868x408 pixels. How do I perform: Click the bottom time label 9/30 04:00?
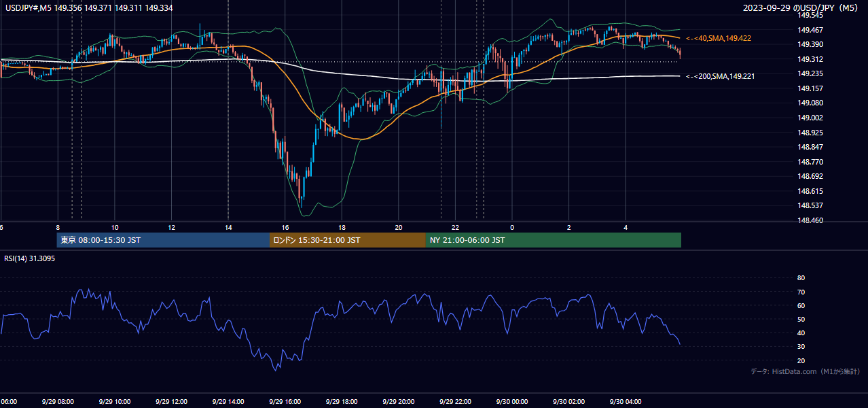tap(626, 402)
